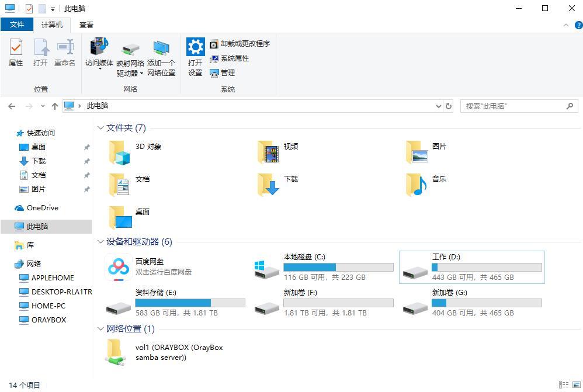Switch to the 查看 tab
Screen dimensions: 583x392
(x=86, y=25)
